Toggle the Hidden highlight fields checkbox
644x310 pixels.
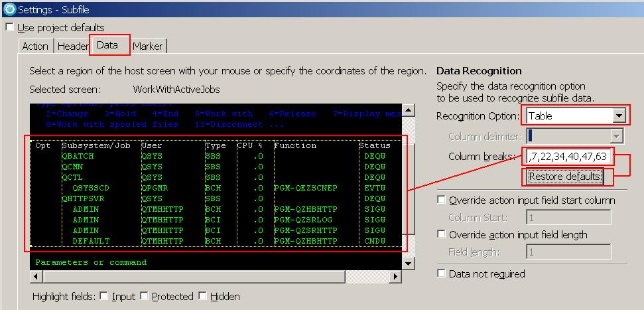(202, 296)
